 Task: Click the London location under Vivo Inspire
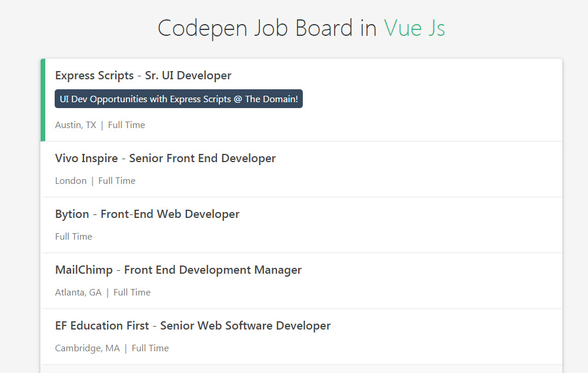click(x=71, y=180)
